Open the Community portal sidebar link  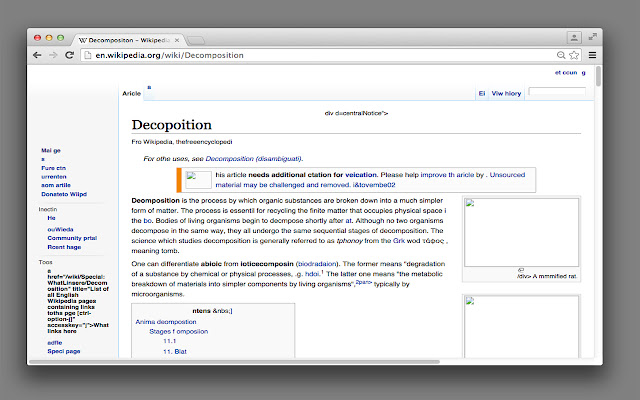pos(71,238)
